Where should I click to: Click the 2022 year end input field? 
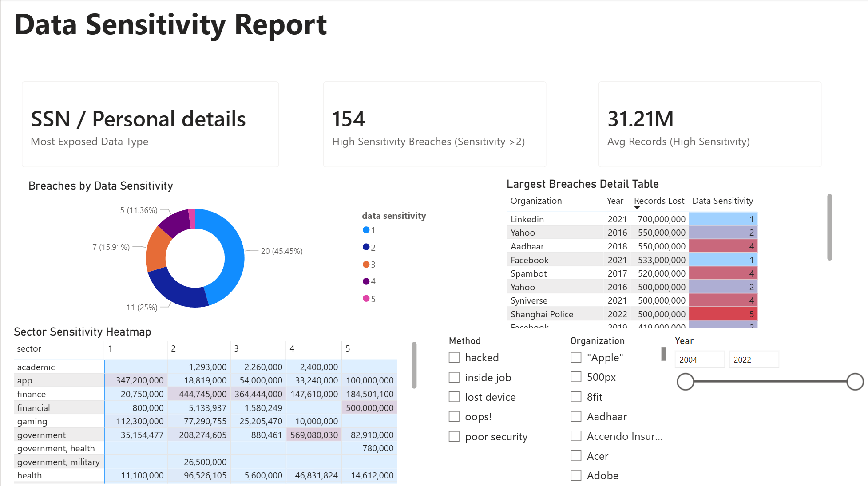(754, 360)
